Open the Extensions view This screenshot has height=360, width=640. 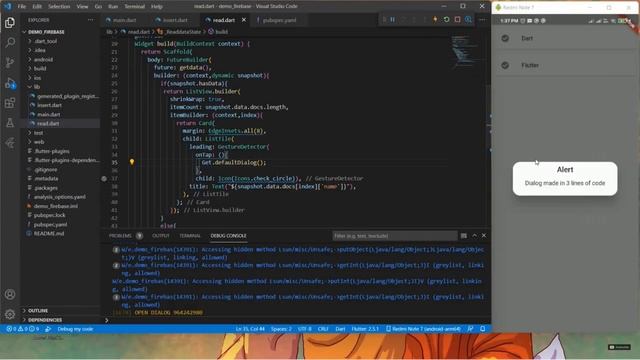point(10,102)
